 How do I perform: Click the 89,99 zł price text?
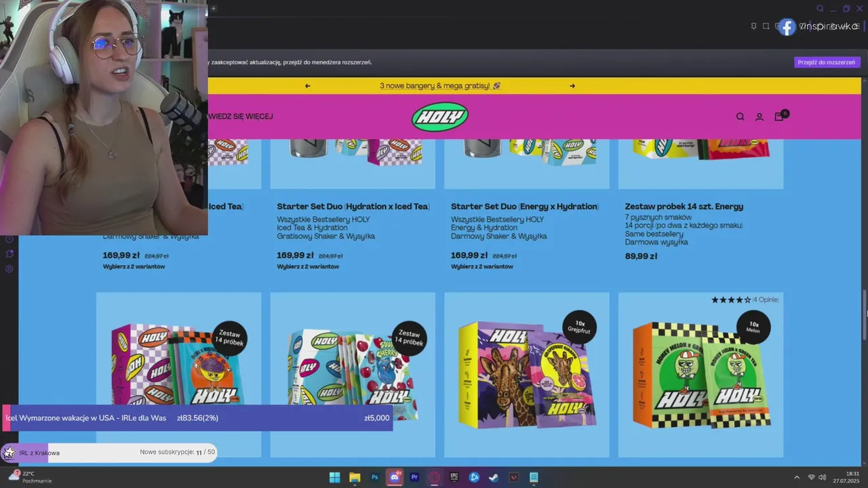[x=641, y=256]
